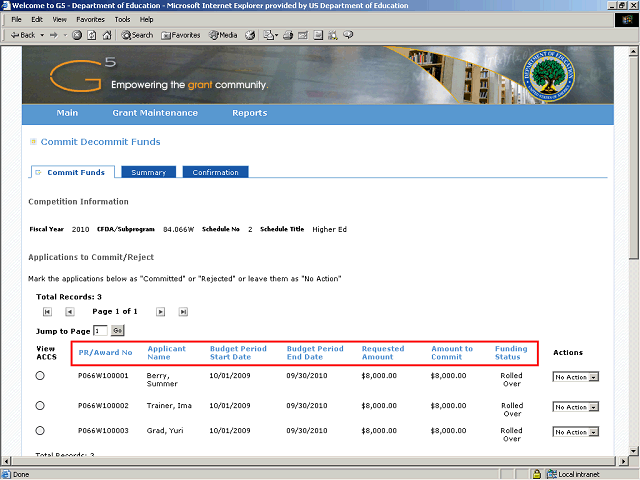Click the Go button

[x=117, y=330]
